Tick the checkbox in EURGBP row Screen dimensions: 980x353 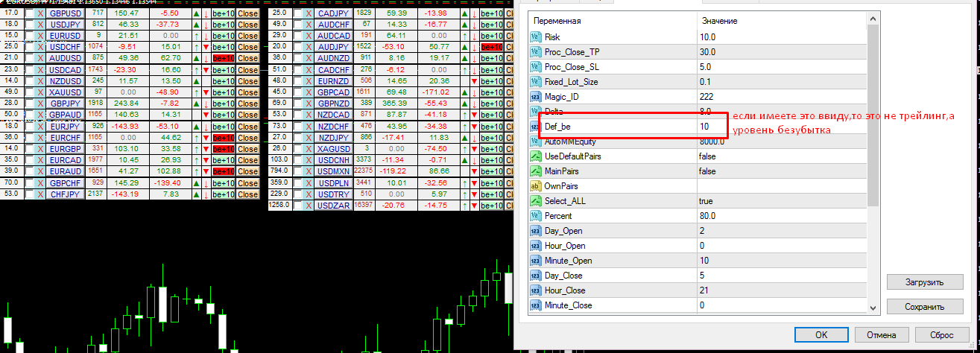pyautogui.click(x=29, y=147)
